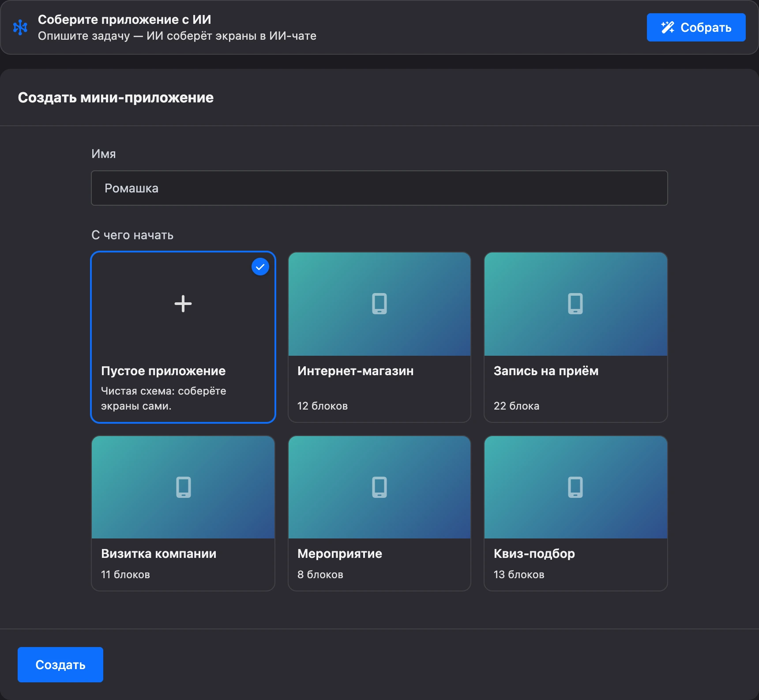Image resolution: width=759 pixels, height=700 pixels.
Task: Click the '11 блоков' label
Action: [126, 574]
